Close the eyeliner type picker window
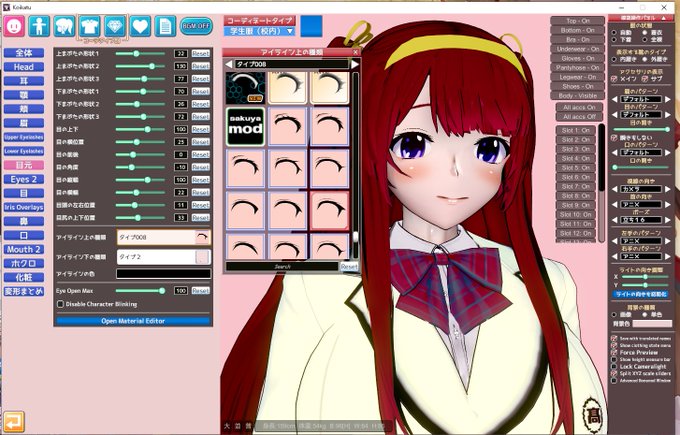 [x=355, y=52]
